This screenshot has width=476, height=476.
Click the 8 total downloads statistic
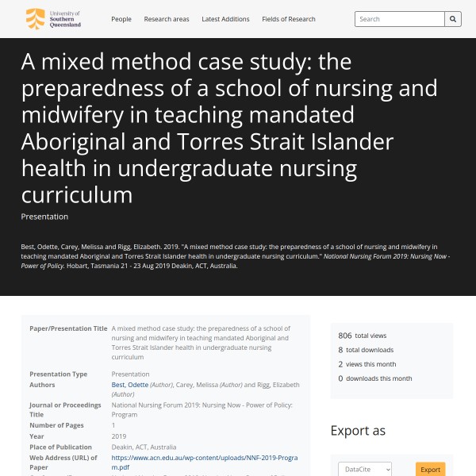[366, 350]
